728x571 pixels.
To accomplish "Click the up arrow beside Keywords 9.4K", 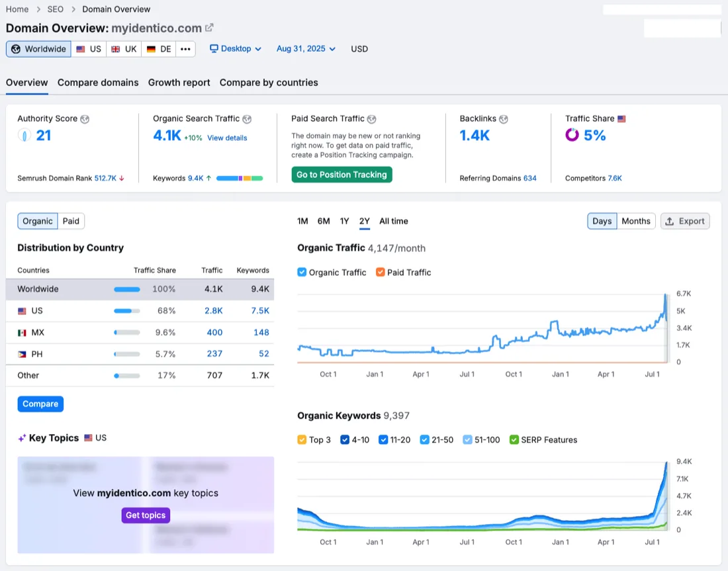I will (208, 178).
